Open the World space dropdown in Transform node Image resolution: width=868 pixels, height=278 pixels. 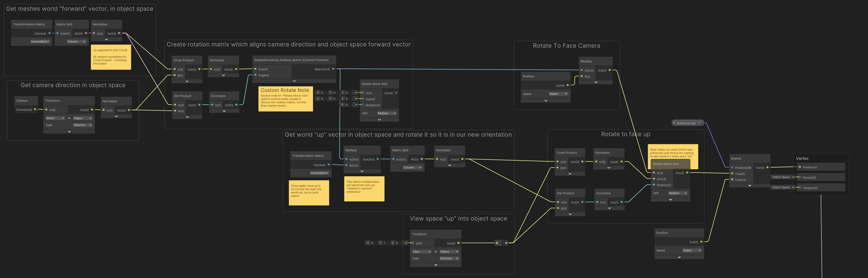tap(55, 118)
